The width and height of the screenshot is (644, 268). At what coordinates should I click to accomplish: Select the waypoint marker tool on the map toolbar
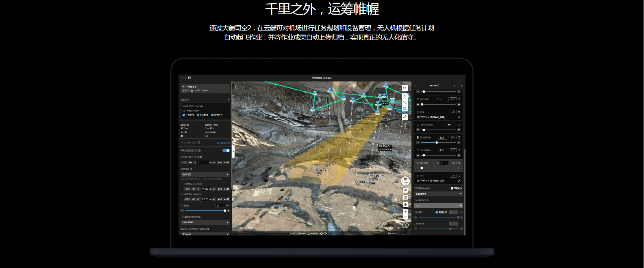coord(405,97)
